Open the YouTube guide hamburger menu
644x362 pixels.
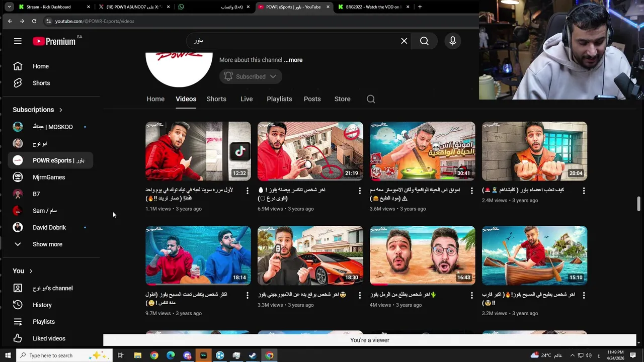coord(18,41)
